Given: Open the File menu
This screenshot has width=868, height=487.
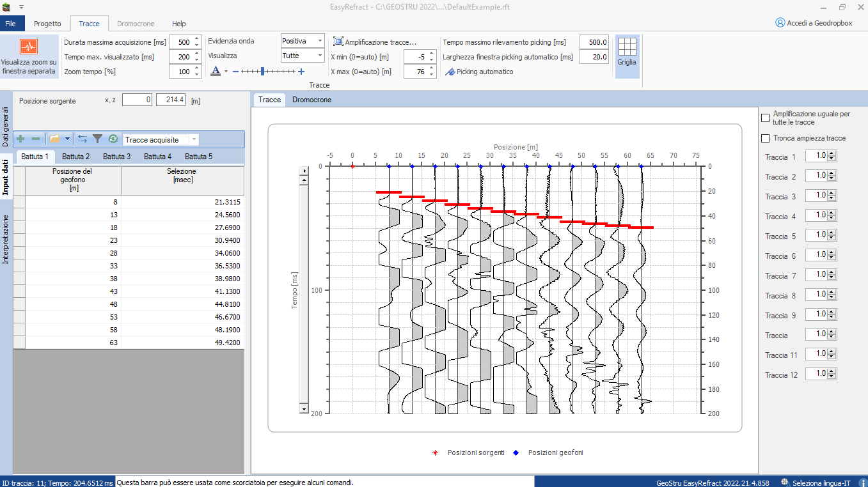Looking at the screenshot, I should click(x=11, y=24).
